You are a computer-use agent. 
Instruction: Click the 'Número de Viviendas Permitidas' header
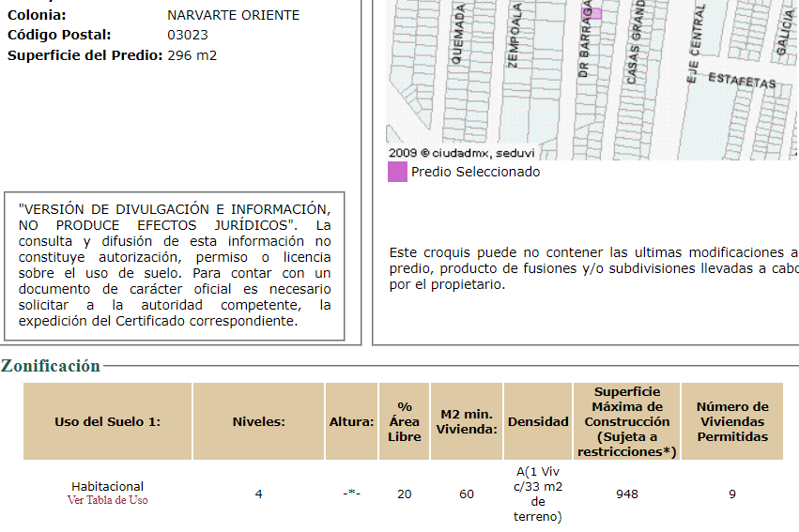pyautogui.click(x=732, y=421)
